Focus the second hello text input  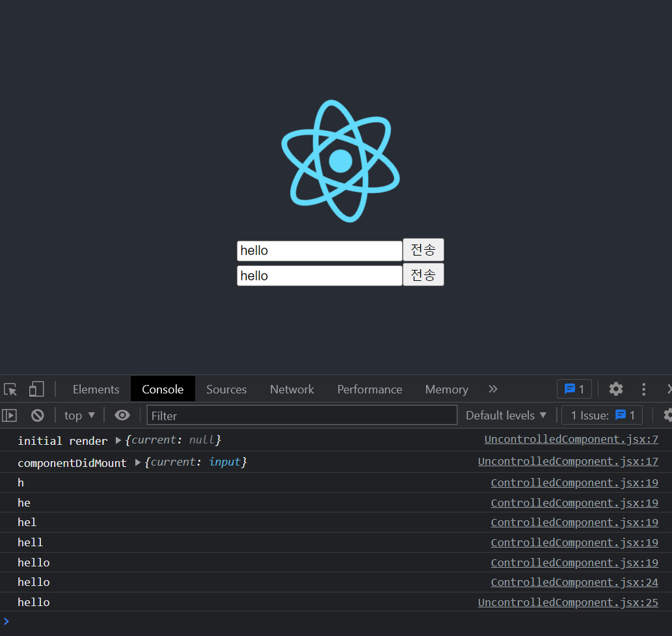pyautogui.click(x=319, y=276)
